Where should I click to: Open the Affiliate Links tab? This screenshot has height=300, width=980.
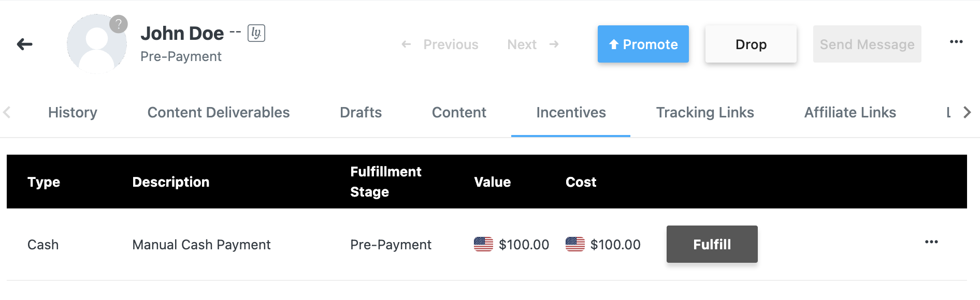tap(849, 112)
